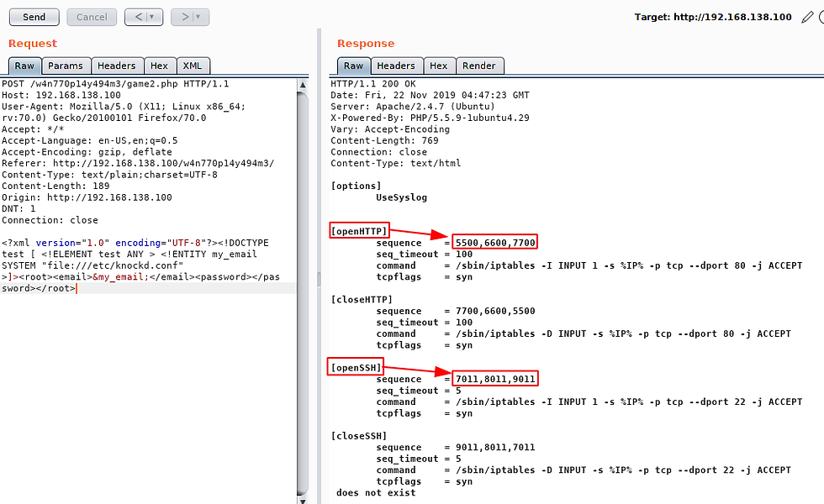Click the Date: Fri, 22 Nov 2019 line
The height and width of the screenshot is (504, 824).
tap(430, 96)
